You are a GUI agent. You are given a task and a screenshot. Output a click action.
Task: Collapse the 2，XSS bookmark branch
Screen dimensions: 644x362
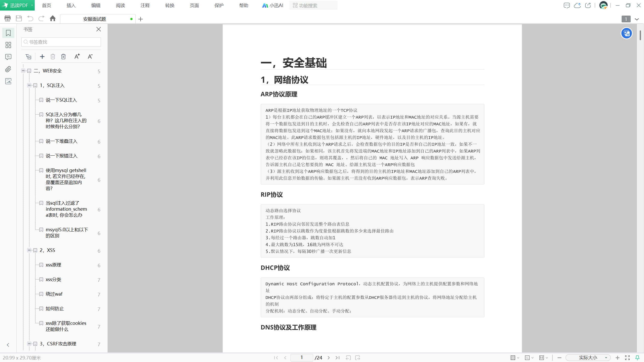coord(29,250)
